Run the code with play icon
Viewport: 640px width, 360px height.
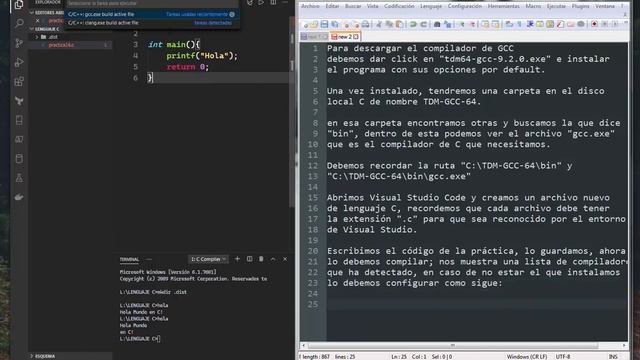(261, 2)
